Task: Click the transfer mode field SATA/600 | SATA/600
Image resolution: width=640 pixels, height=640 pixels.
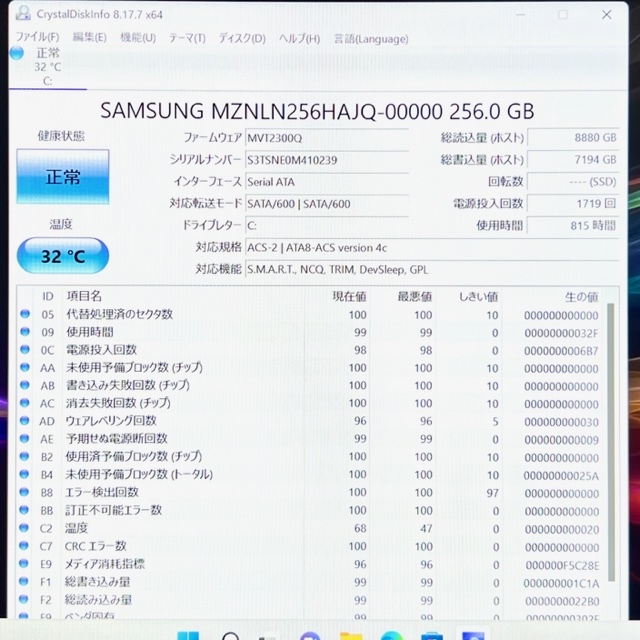Action: pos(327,204)
